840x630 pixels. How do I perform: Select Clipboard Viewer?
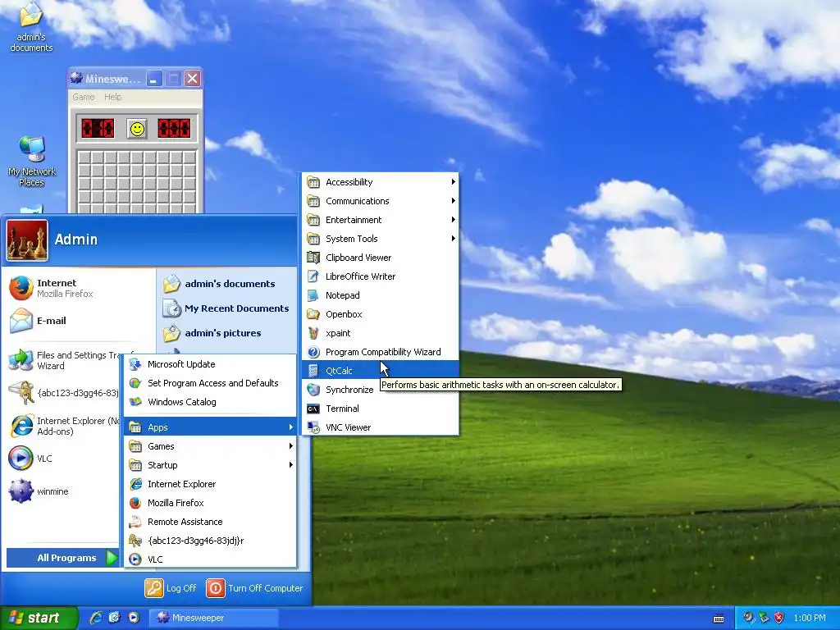point(381,258)
